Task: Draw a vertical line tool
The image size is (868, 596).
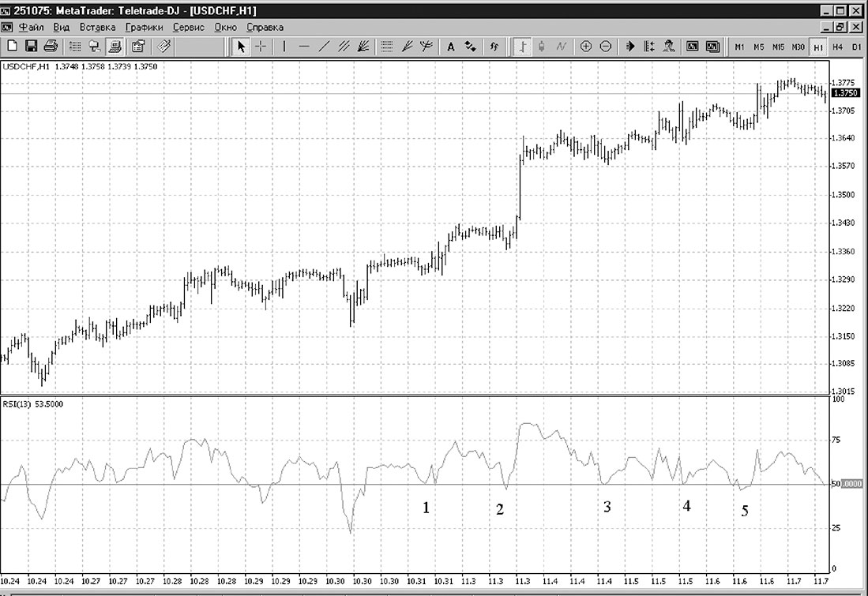Action: (284, 47)
